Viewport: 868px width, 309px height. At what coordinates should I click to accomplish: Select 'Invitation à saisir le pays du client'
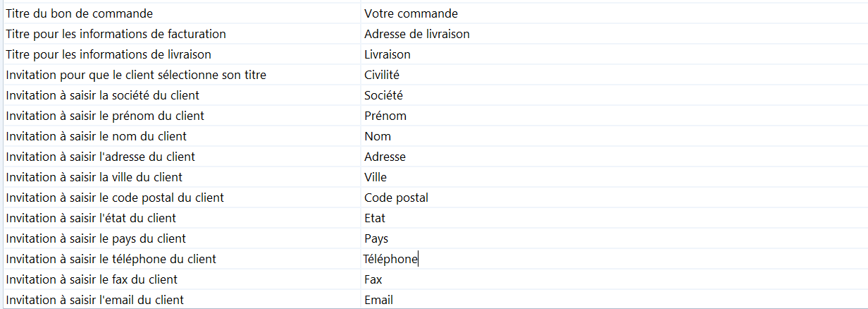click(96, 238)
